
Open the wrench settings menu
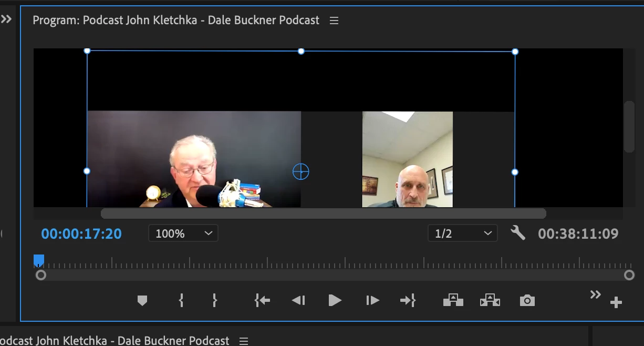518,232
